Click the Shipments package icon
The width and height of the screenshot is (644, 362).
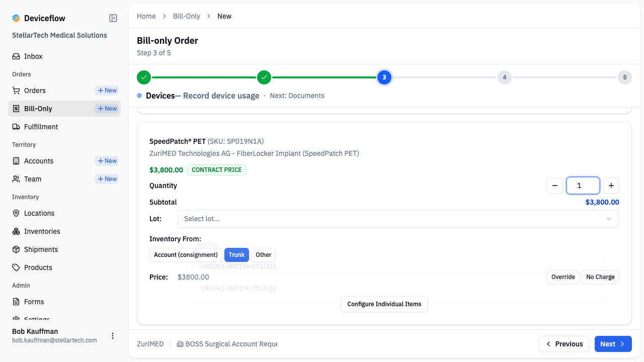click(16, 249)
